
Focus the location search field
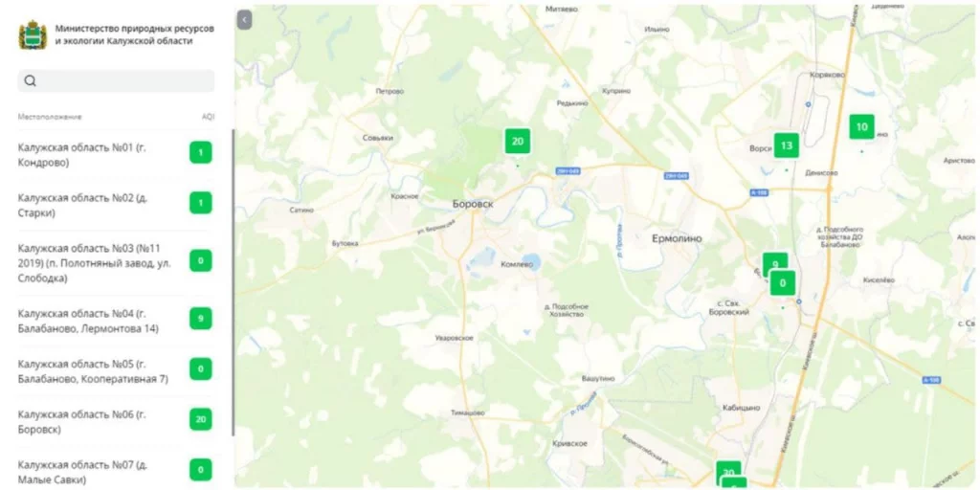(x=116, y=80)
